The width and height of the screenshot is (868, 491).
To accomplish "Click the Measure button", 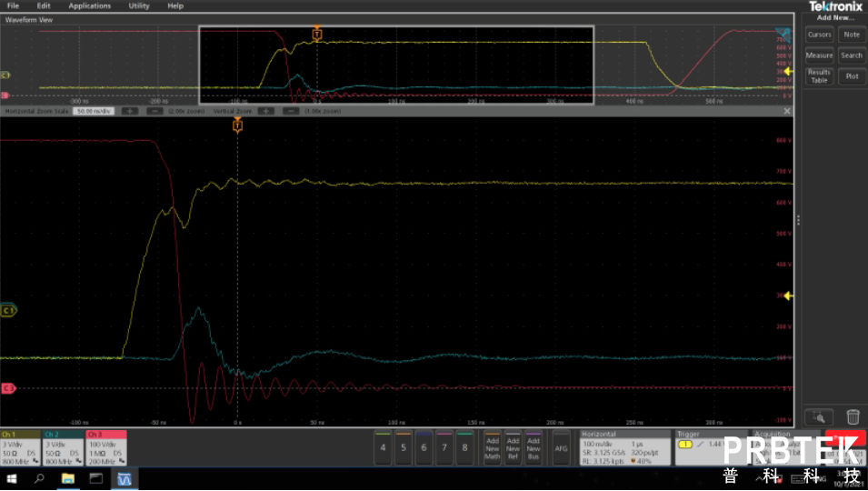I will [x=819, y=55].
